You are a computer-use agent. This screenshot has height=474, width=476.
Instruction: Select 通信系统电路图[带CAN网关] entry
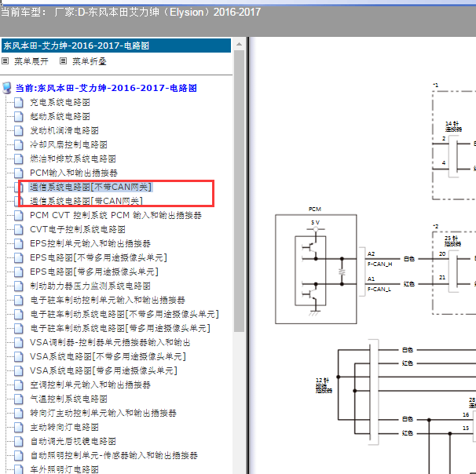(86, 201)
